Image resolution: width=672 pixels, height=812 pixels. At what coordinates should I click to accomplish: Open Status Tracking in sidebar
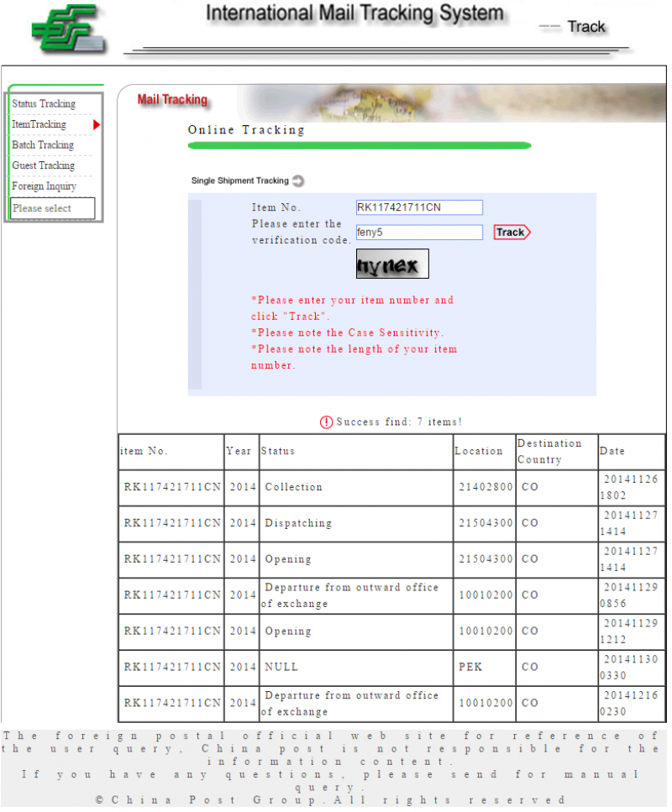coord(44,104)
